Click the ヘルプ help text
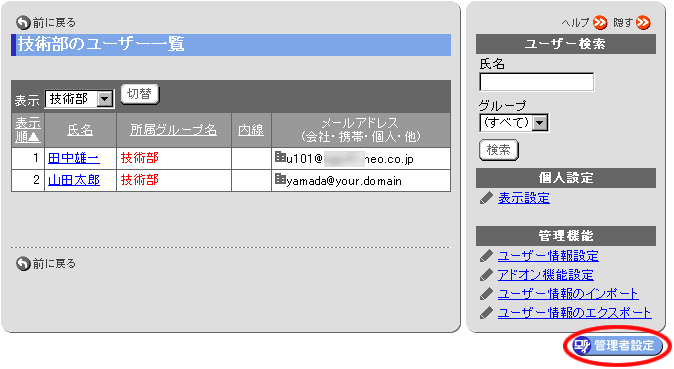The image size is (674, 369). pos(576,22)
